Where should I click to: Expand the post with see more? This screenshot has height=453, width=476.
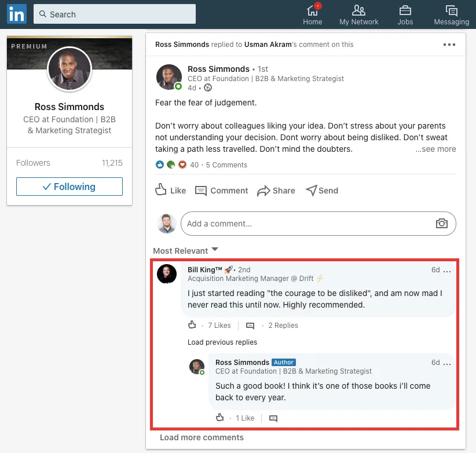tap(435, 149)
